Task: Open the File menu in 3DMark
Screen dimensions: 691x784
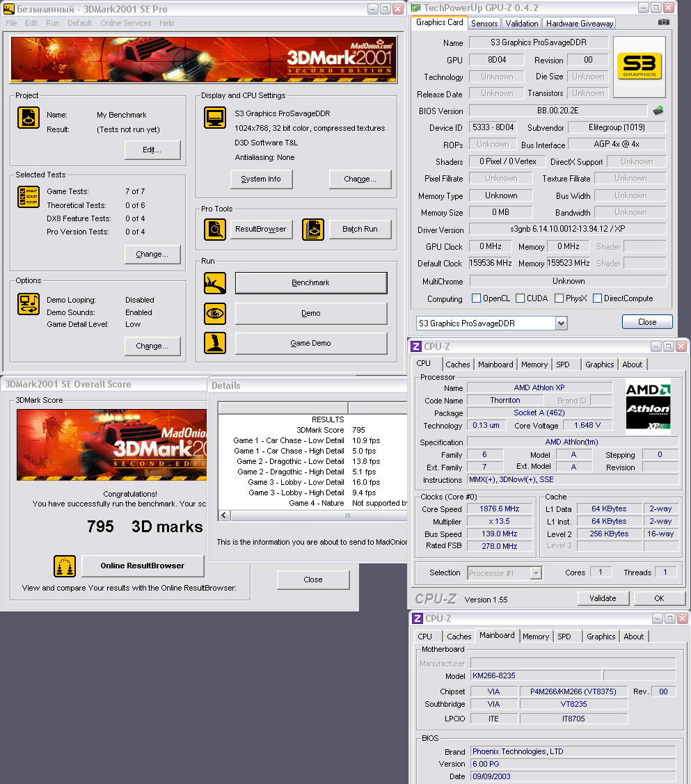Action: point(11,23)
